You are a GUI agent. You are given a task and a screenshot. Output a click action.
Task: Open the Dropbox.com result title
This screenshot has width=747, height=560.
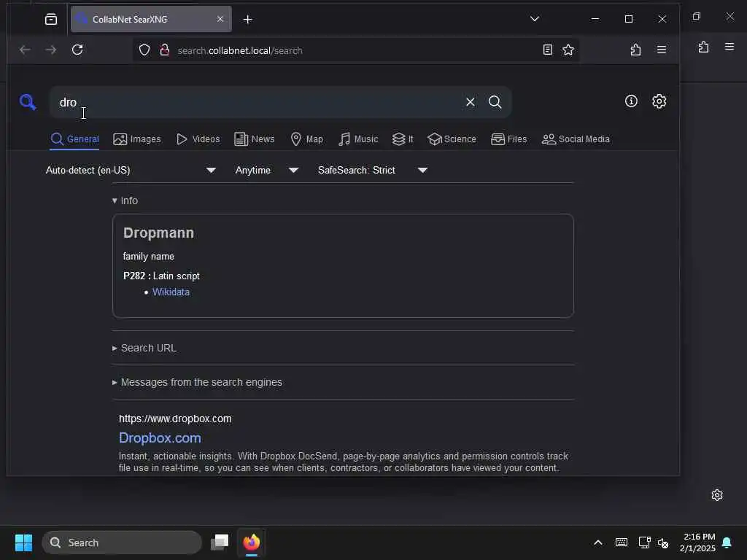click(x=160, y=437)
